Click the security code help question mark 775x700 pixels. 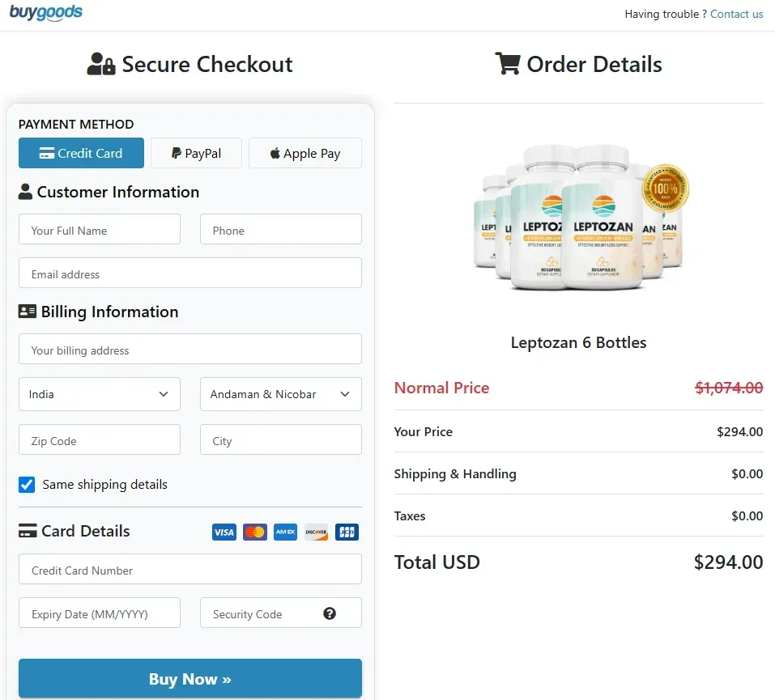click(330, 613)
